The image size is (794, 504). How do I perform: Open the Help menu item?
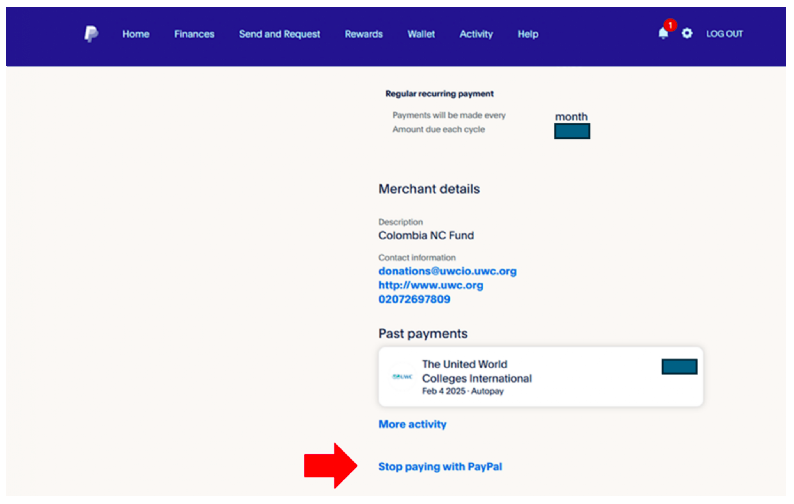(528, 34)
